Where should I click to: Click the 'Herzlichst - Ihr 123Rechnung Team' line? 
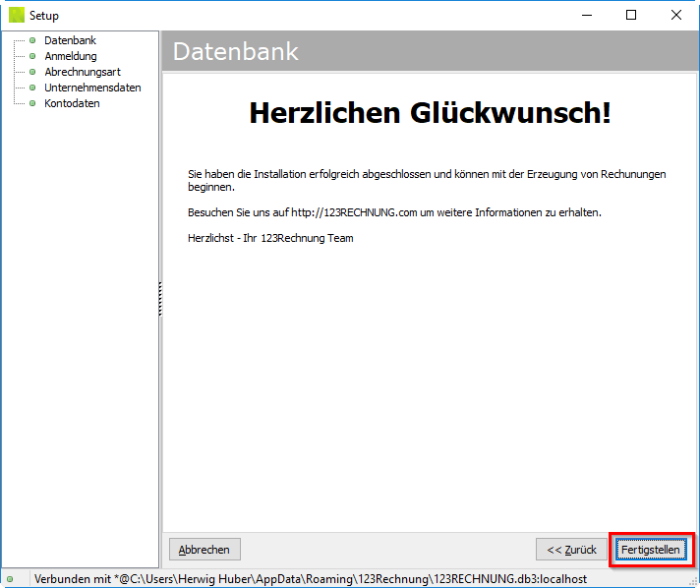click(x=270, y=238)
